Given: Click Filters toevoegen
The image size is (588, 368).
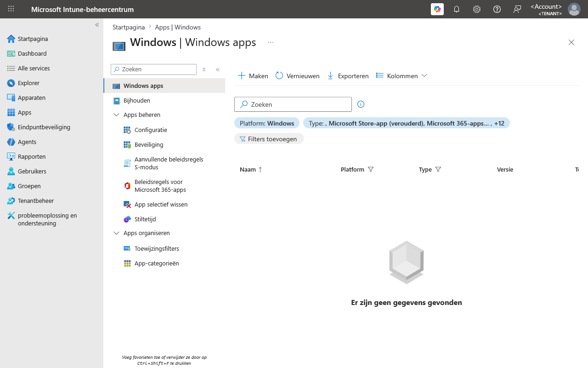Looking at the screenshot, I should [269, 139].
